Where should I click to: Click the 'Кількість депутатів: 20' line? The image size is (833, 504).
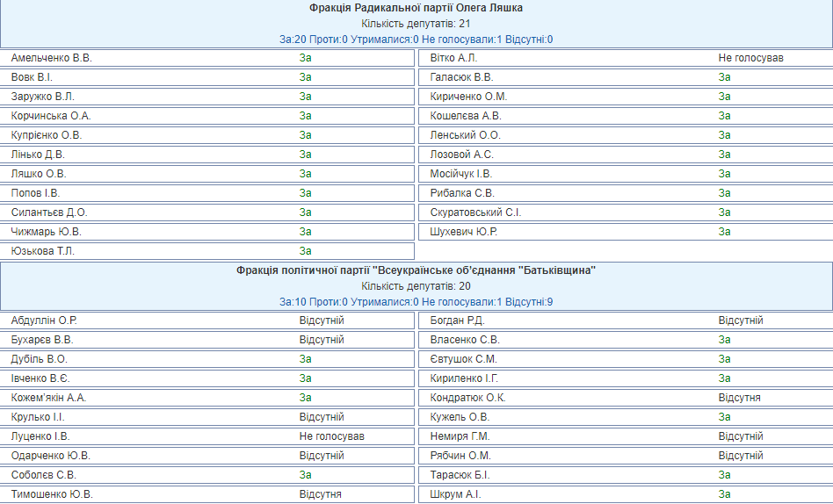[416, 286]
